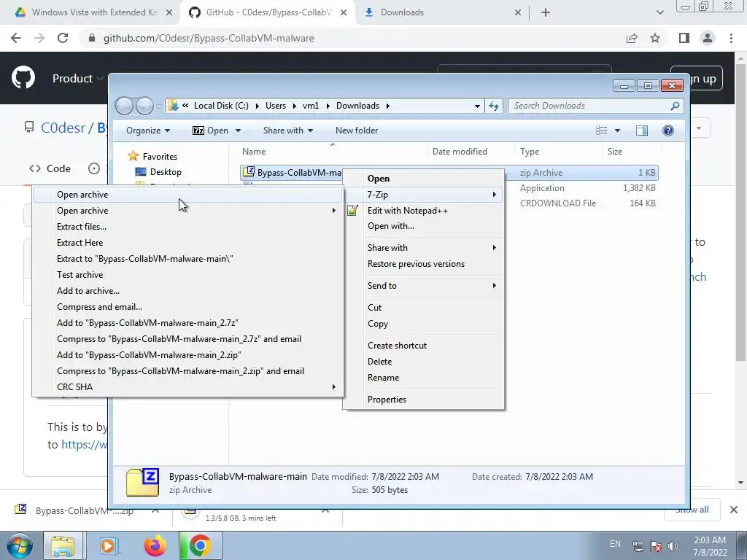The height and width of the screenshot is (560, 747).
Task: Add to "Bypass-CollabVM-malware-main_2.7z"
Action: 187,323
